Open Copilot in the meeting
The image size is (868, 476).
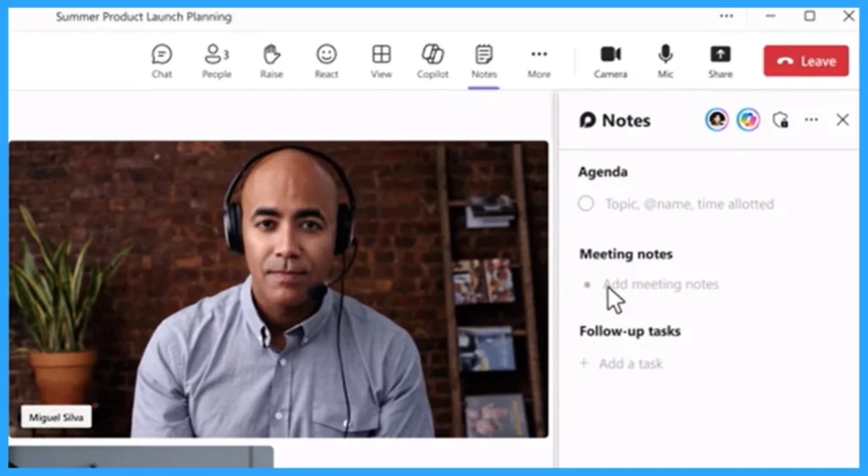(432, 61)
